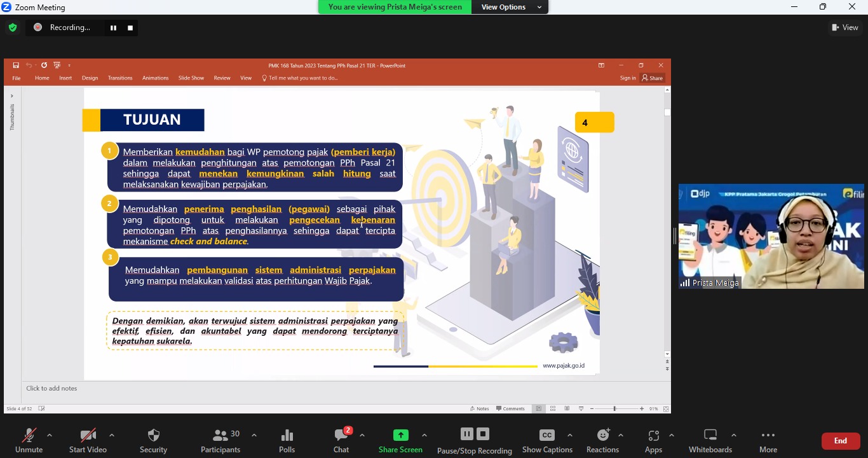Pause the recording from bottom toolbar
This screenshot has width=868, height=458.
tap(467, 434)
